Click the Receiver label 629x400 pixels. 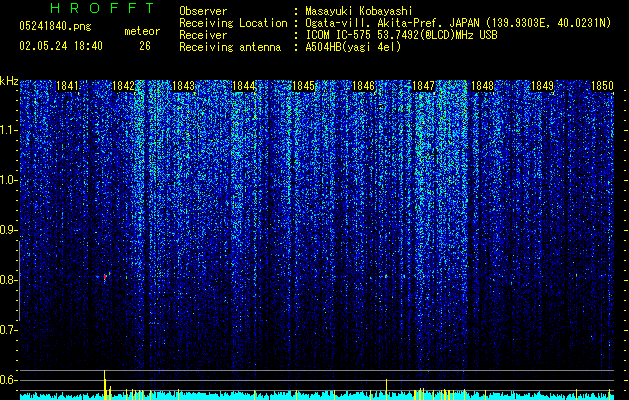[203, 35]
